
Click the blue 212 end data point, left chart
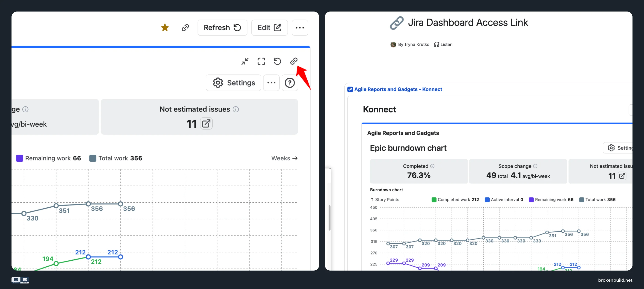tap(121, 257)
